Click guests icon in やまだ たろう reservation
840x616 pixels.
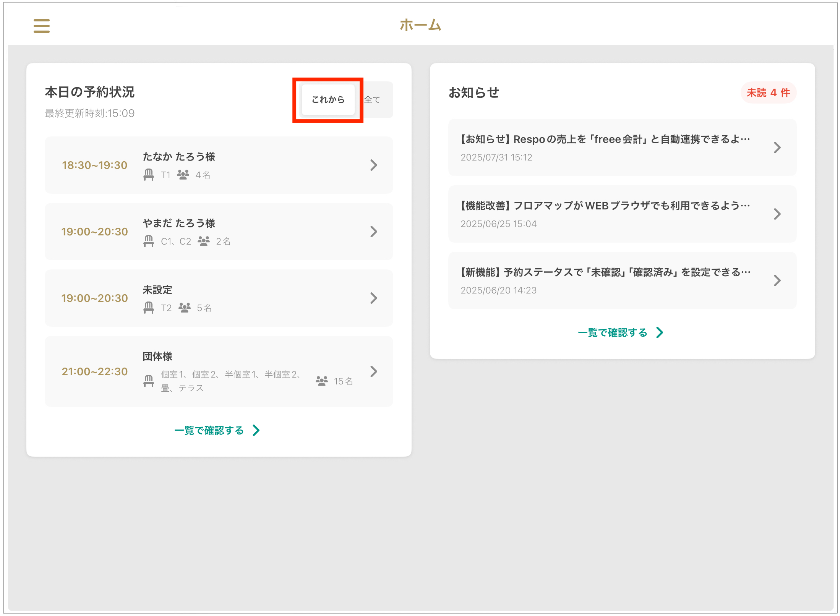203,241
